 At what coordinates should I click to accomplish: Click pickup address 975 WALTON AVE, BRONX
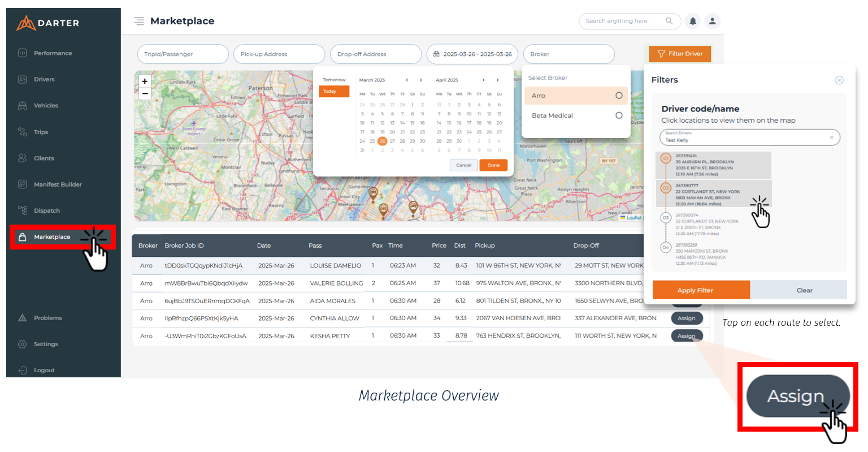518,283
